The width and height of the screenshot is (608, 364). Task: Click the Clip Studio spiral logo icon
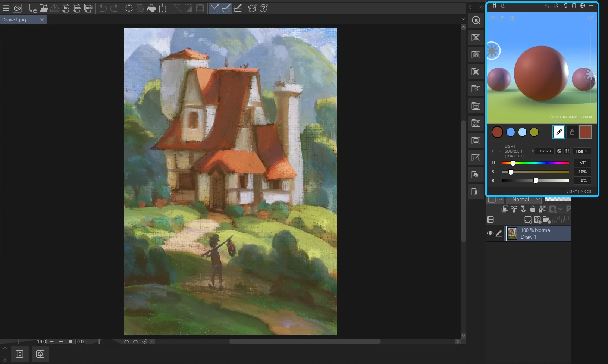17,8
